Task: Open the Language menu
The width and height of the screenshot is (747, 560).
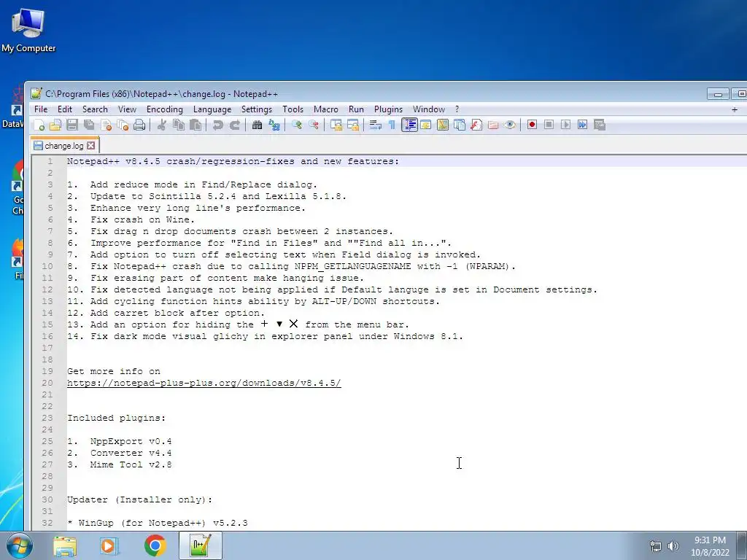Action: coord(212,109)
